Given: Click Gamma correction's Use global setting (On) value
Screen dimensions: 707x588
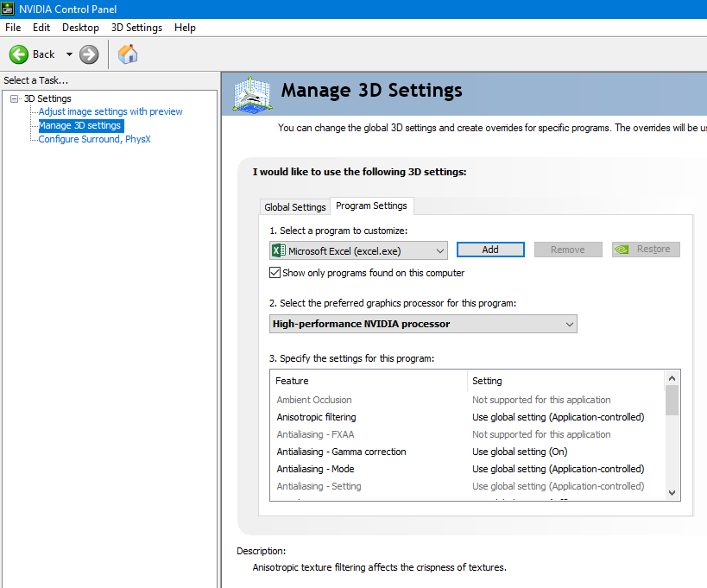Looking at the screenshot, I should coord(520,452).
